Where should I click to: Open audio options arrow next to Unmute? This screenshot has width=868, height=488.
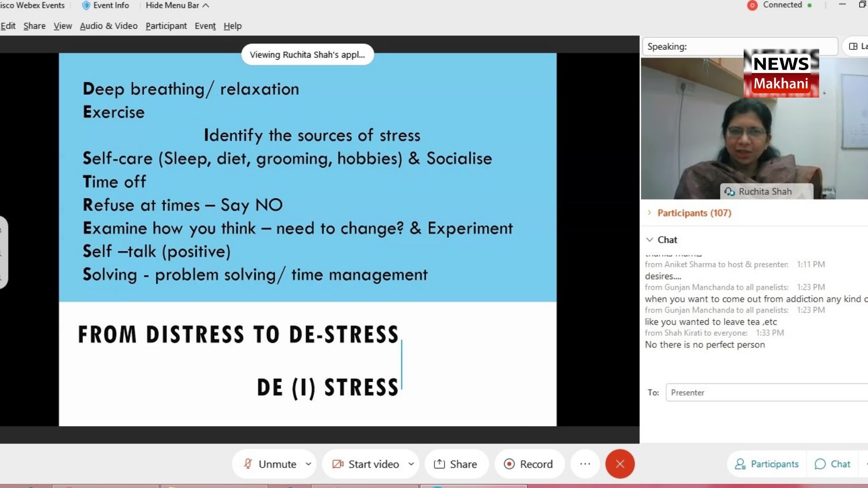308,464
